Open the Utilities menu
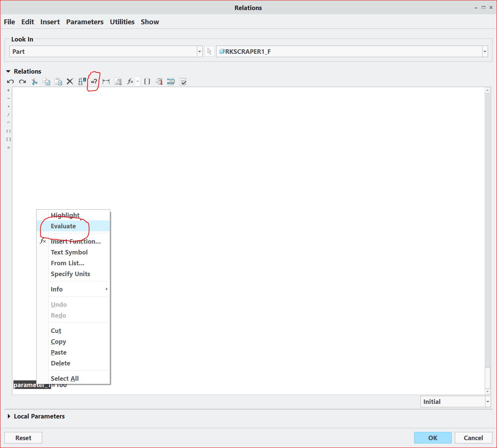Viewport: 497px width, 448px height. pyautogui.click(x=122, y=22)
